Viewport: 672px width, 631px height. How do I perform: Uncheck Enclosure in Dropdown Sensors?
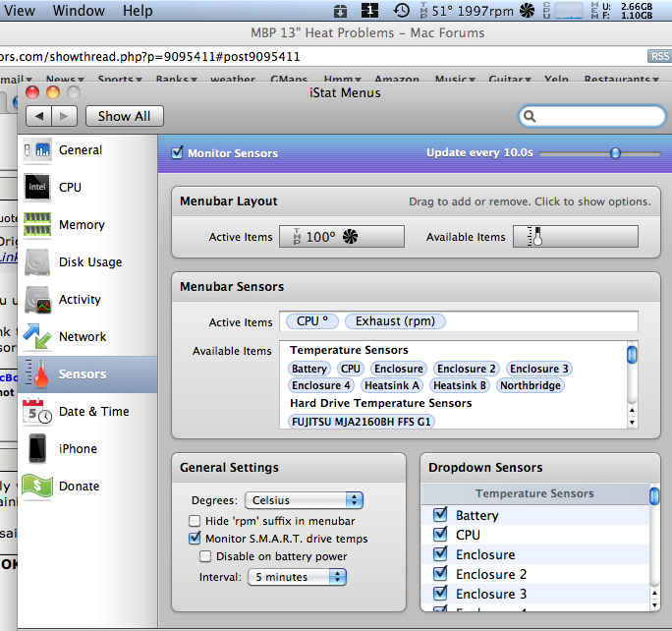click(x=440, y=554)
